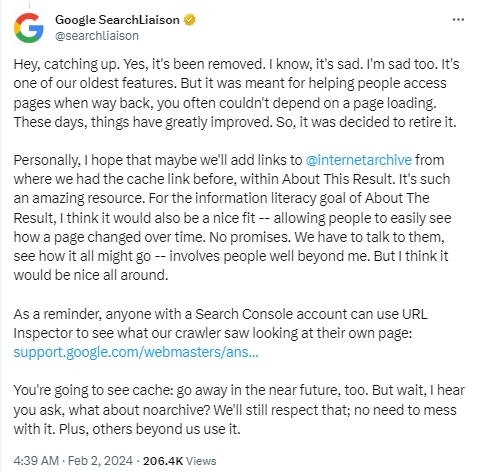
Task: Open the three-dot more options menu
Action: pos(458,20)
